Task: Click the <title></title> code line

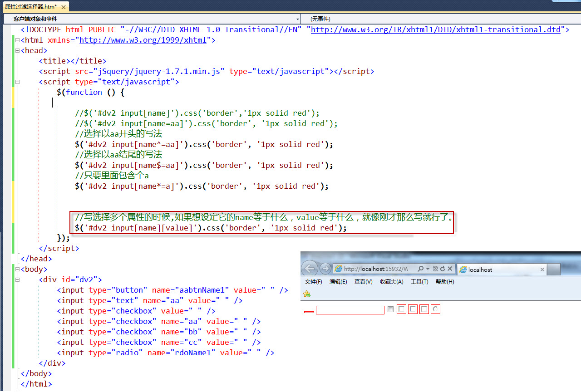Action: (x=73, y=61)
